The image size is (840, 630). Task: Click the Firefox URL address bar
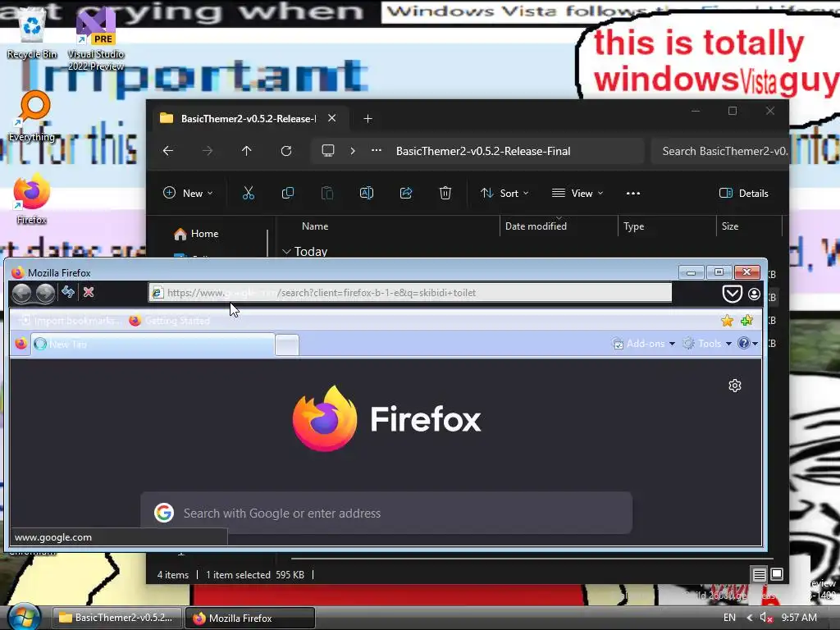click(410, 293)
